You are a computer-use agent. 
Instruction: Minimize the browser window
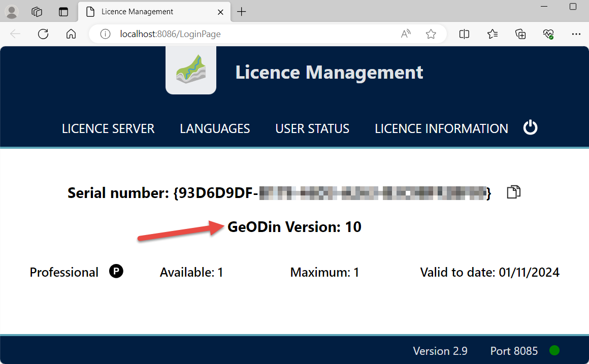[x=544, y=7]
